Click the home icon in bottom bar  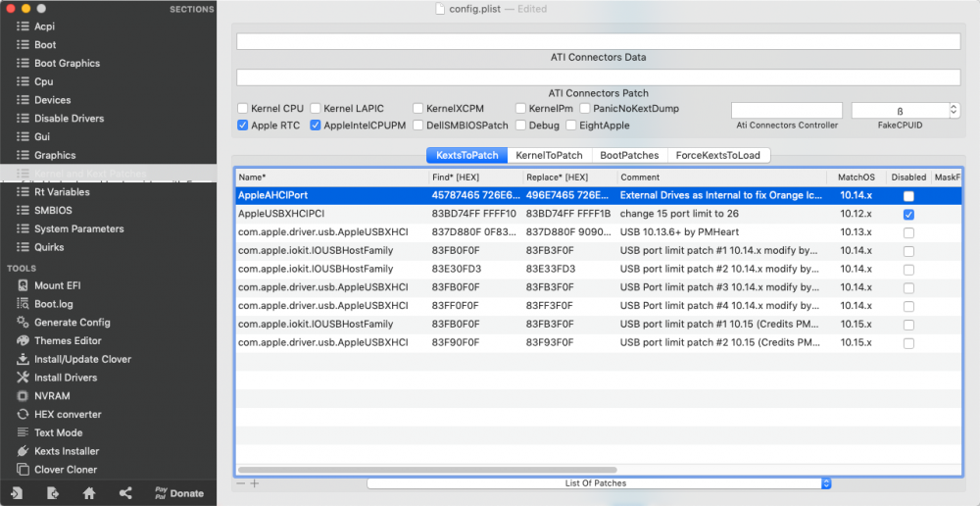point(89,493)
